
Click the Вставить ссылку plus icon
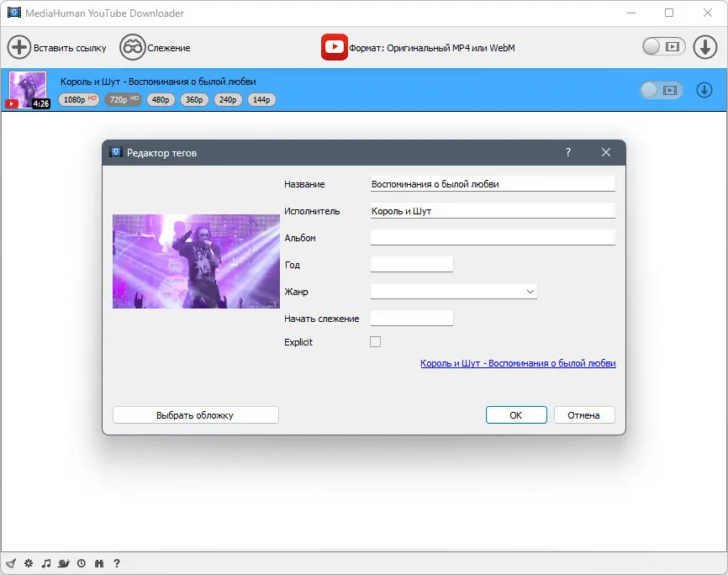(x=19, y=47)
